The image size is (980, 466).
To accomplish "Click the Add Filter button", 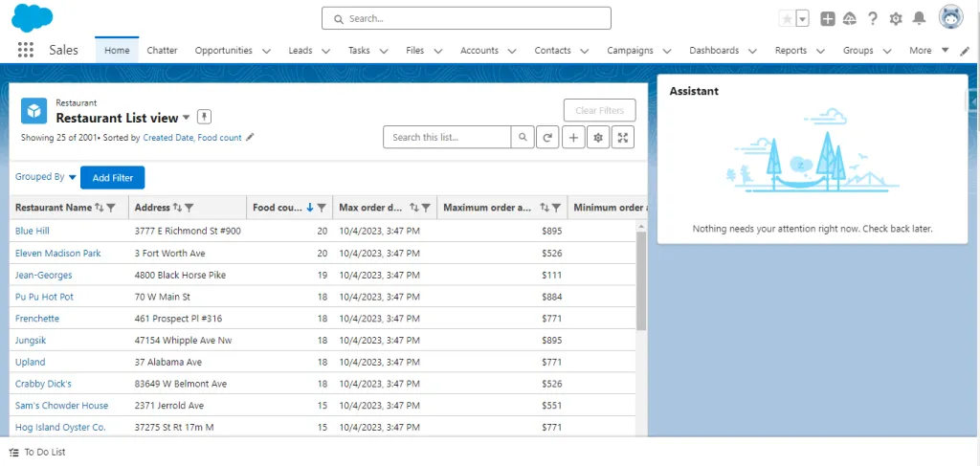I will [113, 177].
